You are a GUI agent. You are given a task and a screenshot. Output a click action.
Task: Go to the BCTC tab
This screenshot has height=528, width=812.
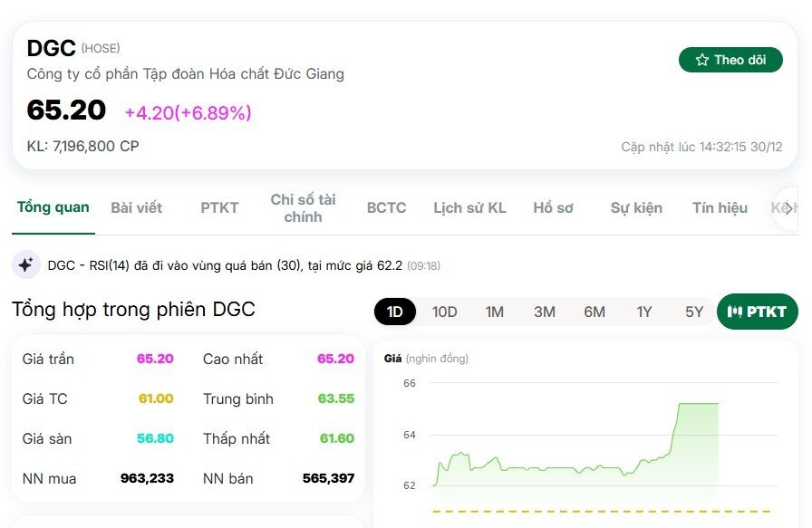click(386, 208)
